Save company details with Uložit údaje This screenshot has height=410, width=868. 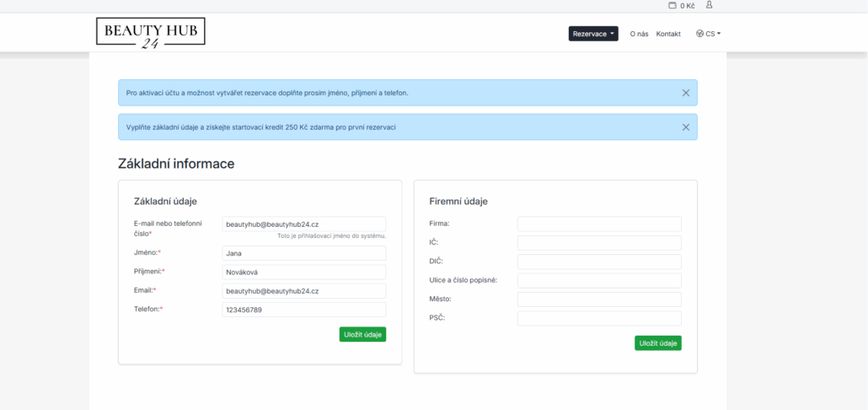(x=657, y=343)
